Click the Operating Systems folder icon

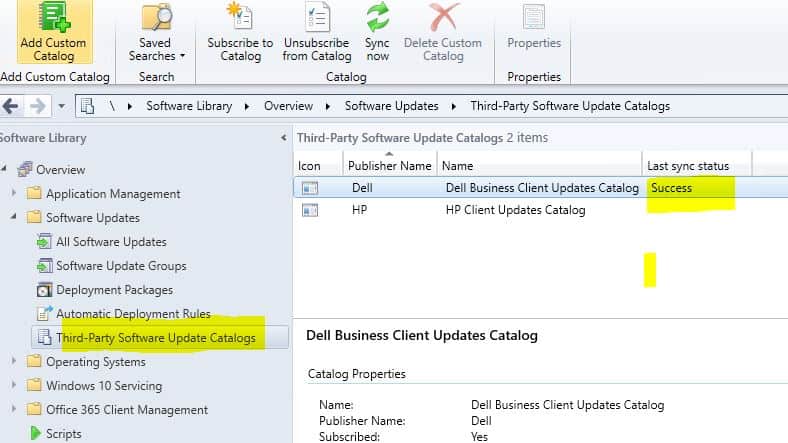point(34,361)
